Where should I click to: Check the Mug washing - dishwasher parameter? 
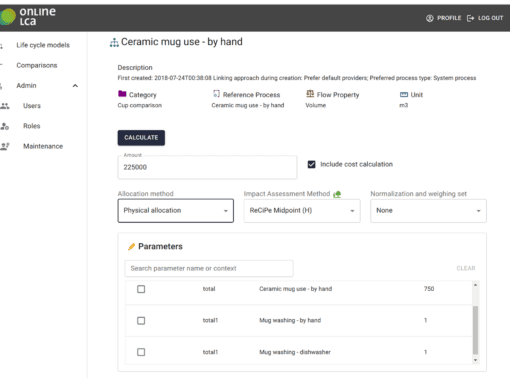point(141,352)
